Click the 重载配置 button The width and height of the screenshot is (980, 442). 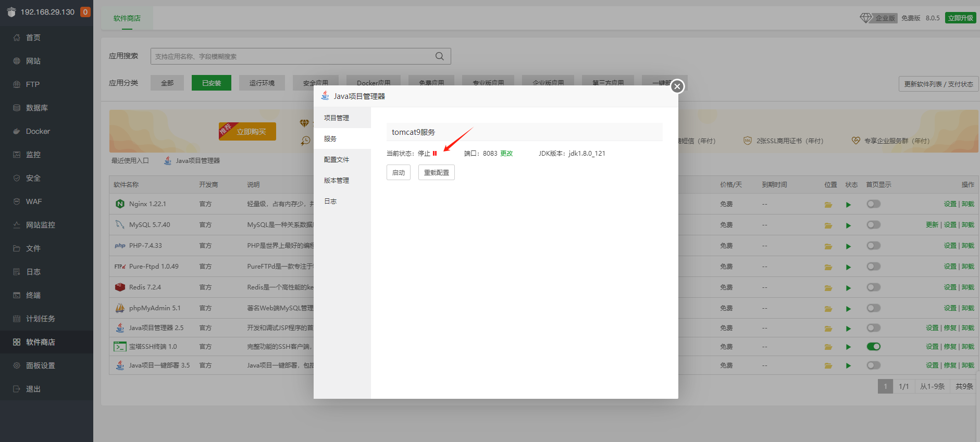[437, 172]
